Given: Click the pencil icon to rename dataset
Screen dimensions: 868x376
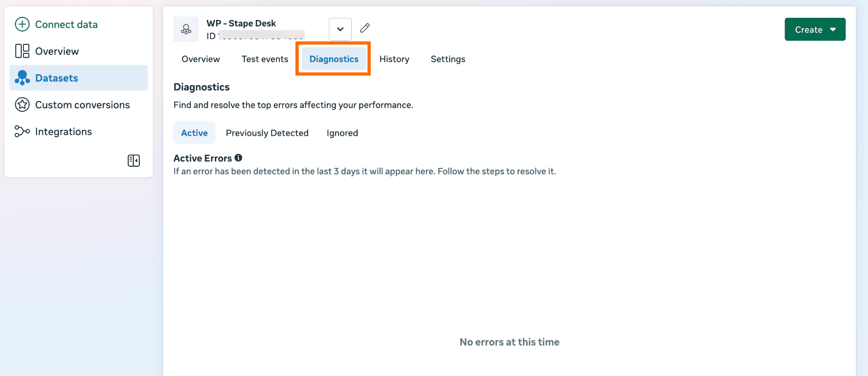Looking at the screenshot, I should point(365,28).
